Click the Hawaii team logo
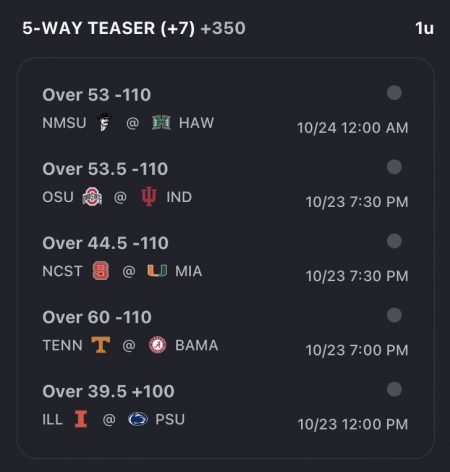Image resolution: width=450 pixels, height=472 pixels. click(161, 123)
